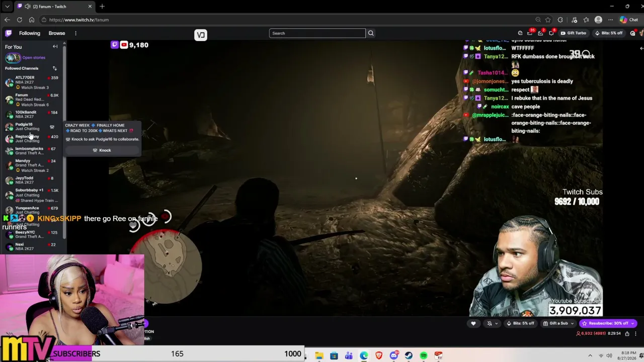Screen dimensions: 644x362
Task: Open Spotify from the taskbar
Action: tap(424, 356)
